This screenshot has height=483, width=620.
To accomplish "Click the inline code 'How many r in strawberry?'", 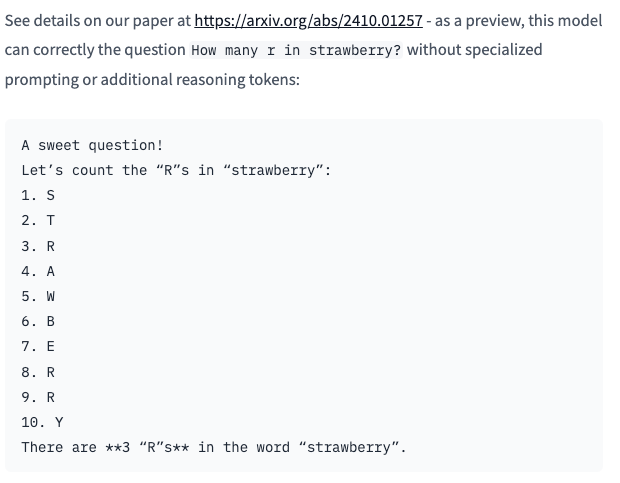I will 296,50.
